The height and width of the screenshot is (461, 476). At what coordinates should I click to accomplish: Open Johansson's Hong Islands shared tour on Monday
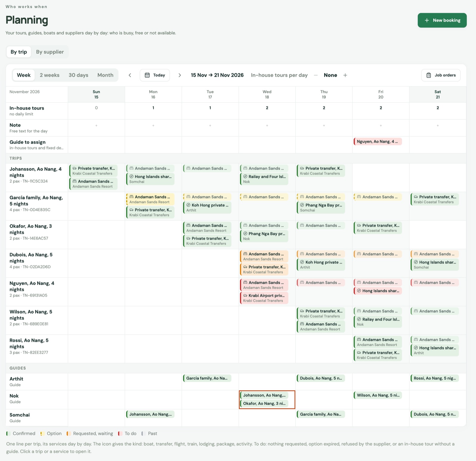(150, 179)
